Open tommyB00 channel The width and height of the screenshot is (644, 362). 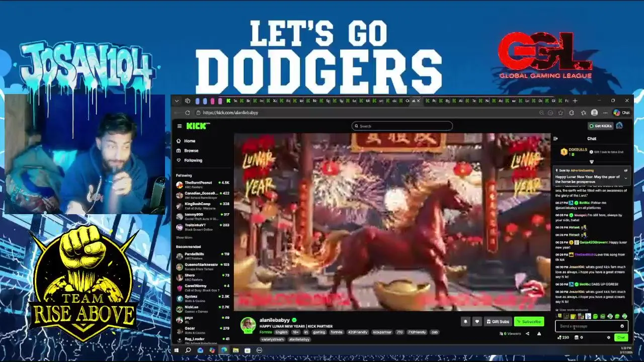coord(203,216)
